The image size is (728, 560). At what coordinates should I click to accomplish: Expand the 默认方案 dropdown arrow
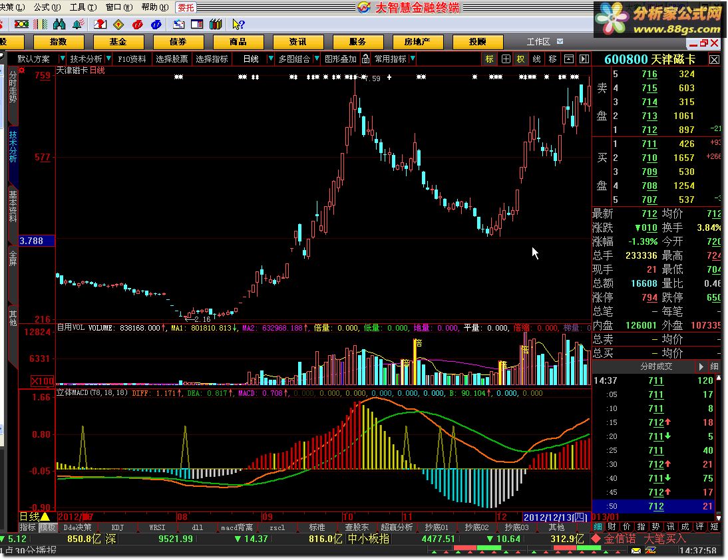62,59
